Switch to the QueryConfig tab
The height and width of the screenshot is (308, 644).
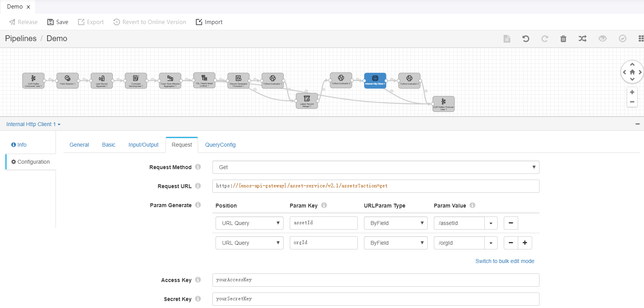[220, 145]
